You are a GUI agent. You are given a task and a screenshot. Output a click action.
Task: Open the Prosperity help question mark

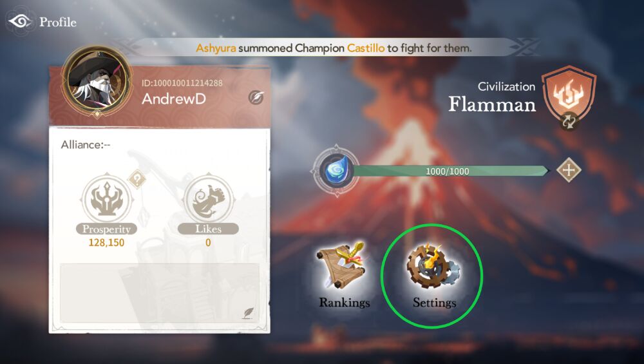137,179
